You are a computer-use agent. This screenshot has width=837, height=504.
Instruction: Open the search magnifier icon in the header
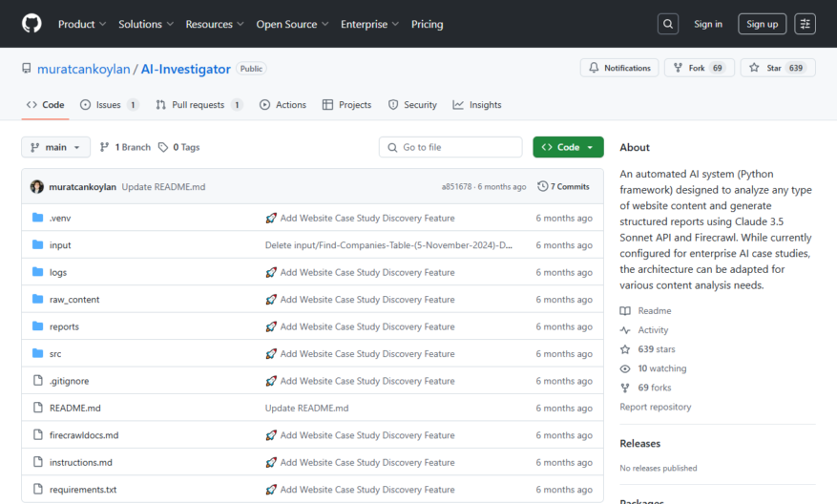click(x=668, y=24)
